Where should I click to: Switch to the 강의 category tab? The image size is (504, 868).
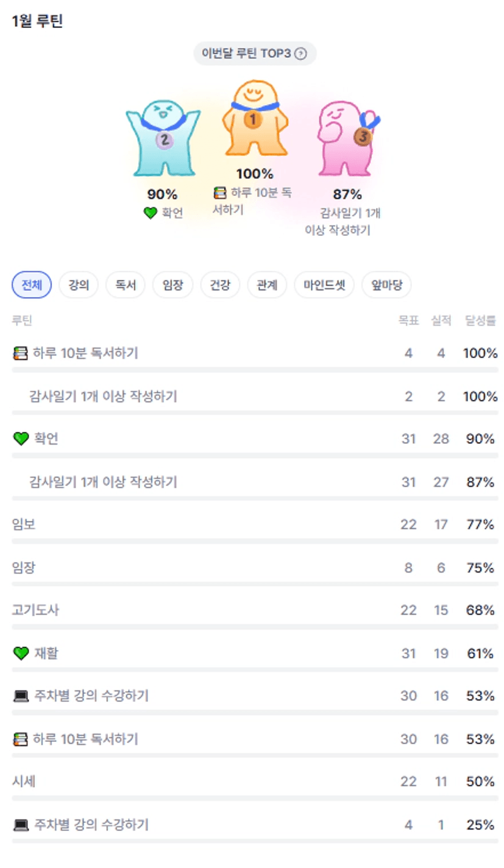[x=79, y=285]
